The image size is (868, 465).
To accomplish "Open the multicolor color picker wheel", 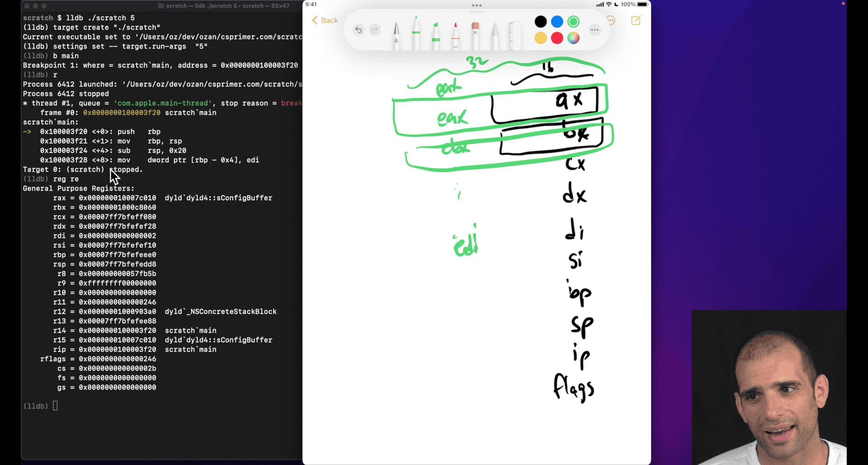I will point(573,38).
